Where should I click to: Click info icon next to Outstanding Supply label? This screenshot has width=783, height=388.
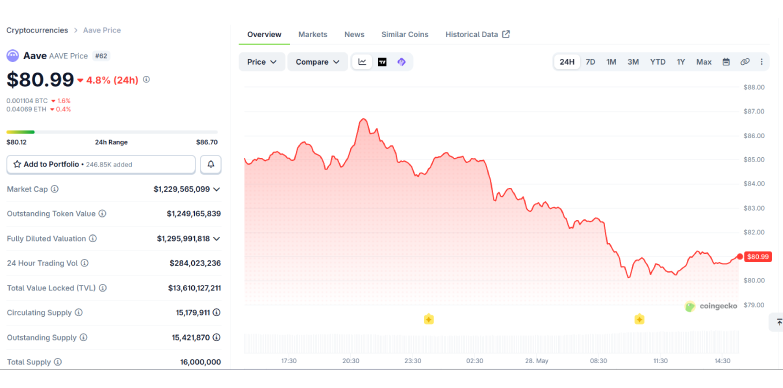pos(83,338)
